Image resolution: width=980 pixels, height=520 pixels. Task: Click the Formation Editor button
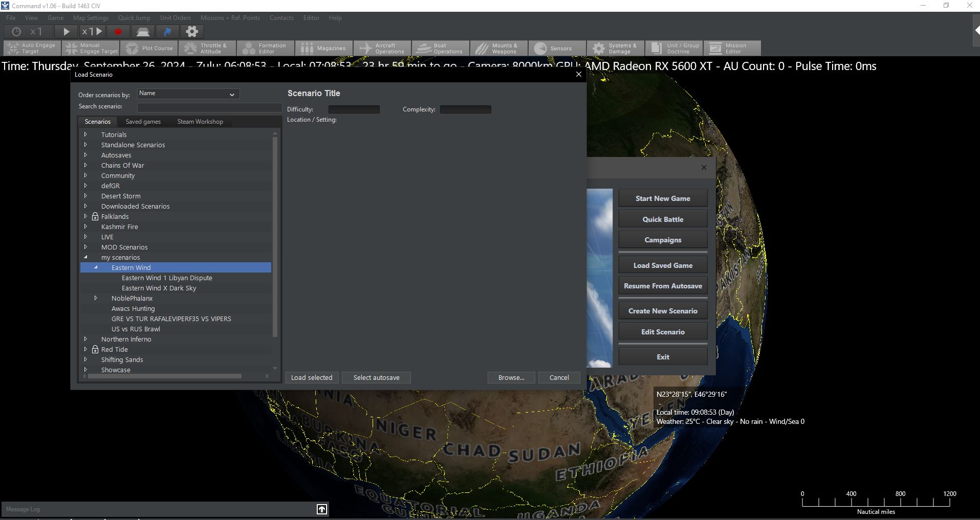click(x=265, y=49)
